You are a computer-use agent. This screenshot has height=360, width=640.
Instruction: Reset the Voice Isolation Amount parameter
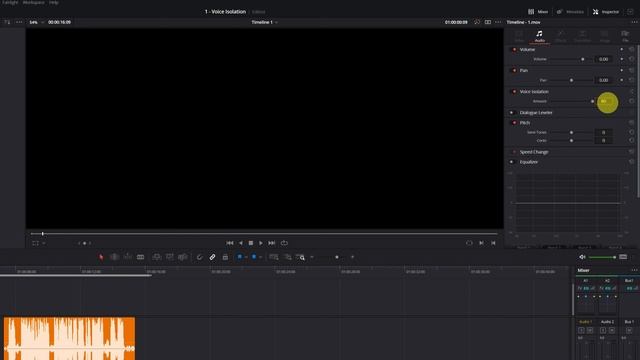(631, 101)
